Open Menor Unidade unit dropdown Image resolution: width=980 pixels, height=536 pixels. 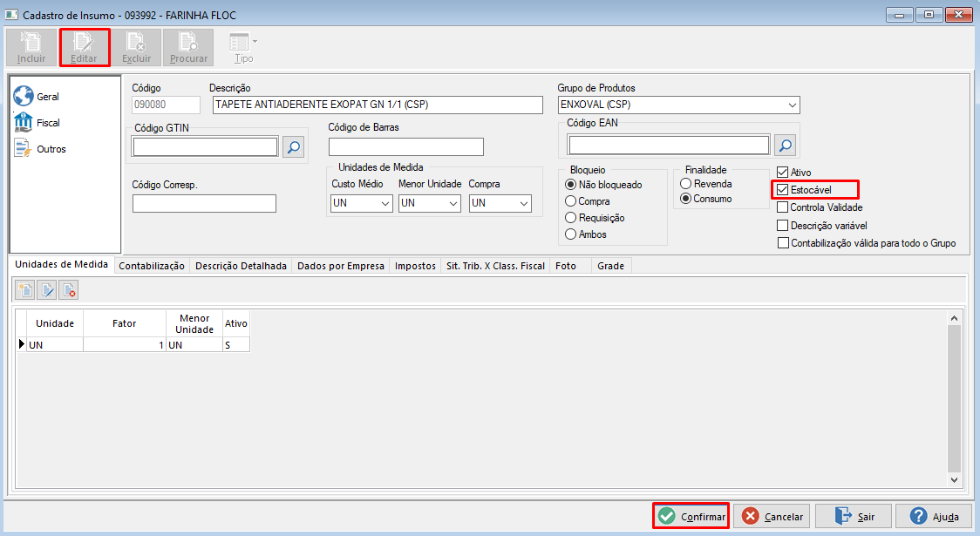(453, 203)
